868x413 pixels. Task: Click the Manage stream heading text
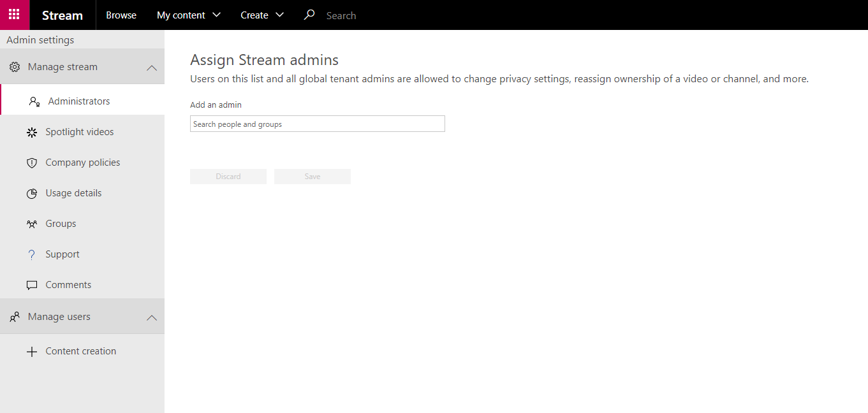click(x=63, y=67)
